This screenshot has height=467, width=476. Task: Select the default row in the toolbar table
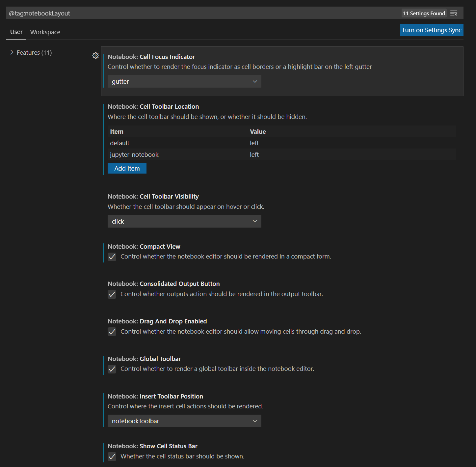[x=119, y=143]
